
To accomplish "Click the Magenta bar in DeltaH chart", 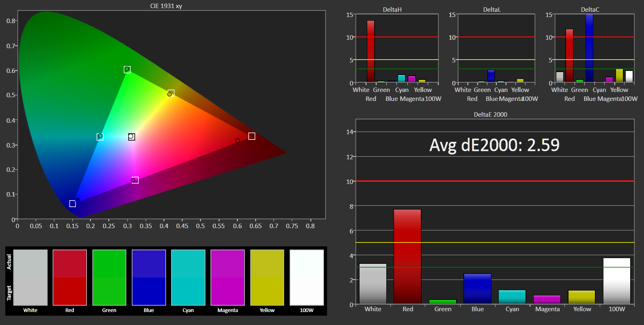I will 412,79.
